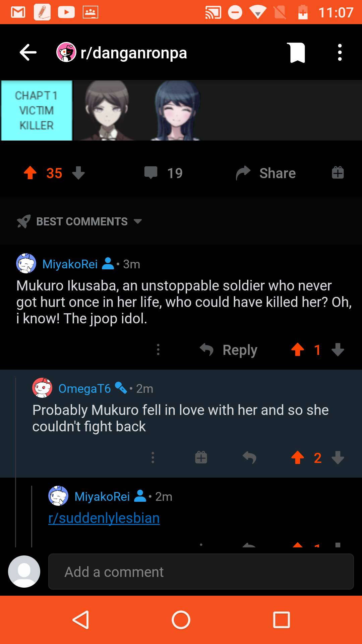Open MiyakoRei's profile from the top comment
Image resolution: width=362 pixels, height=644 pixels.
point(70,264)
